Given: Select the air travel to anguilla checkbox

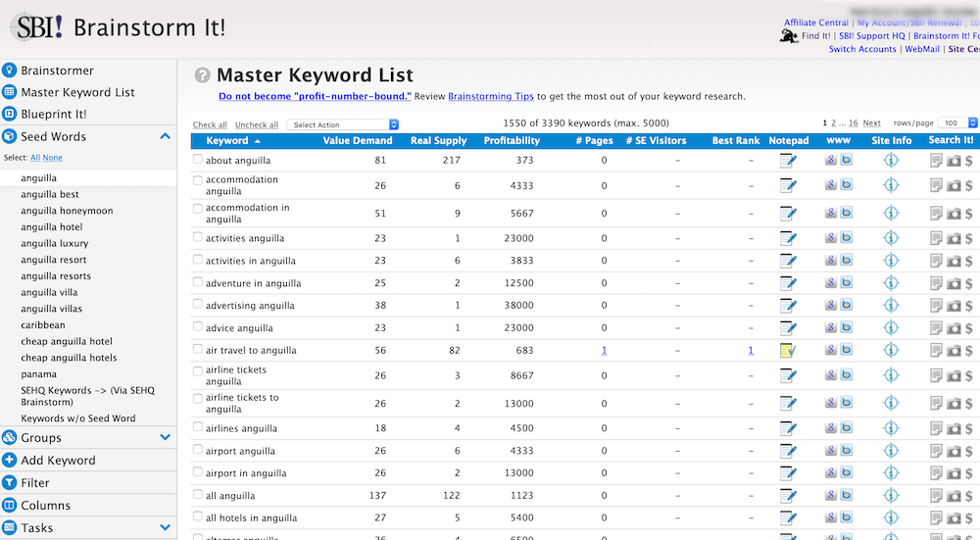Looking at the screenshot, I should click(x=198, y=349).
